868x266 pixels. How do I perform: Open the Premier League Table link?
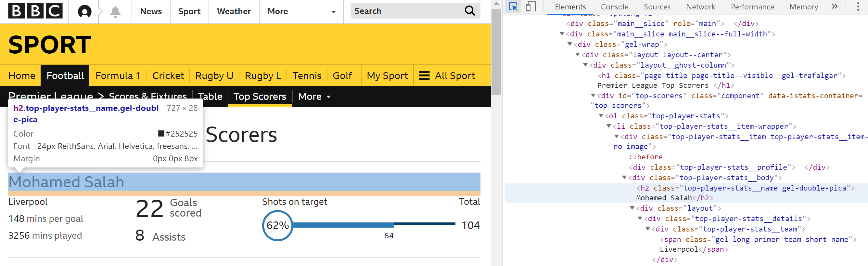[210, 97]
